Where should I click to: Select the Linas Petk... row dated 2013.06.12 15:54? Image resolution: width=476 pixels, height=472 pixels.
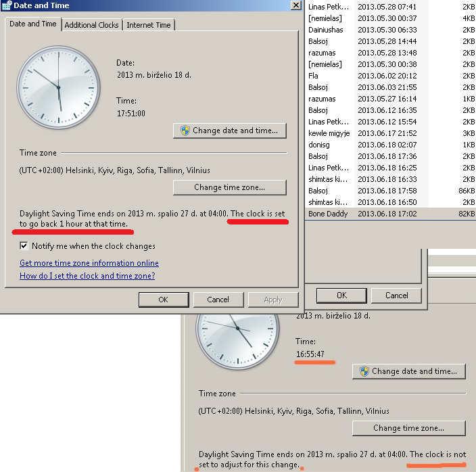coord(390,122)
